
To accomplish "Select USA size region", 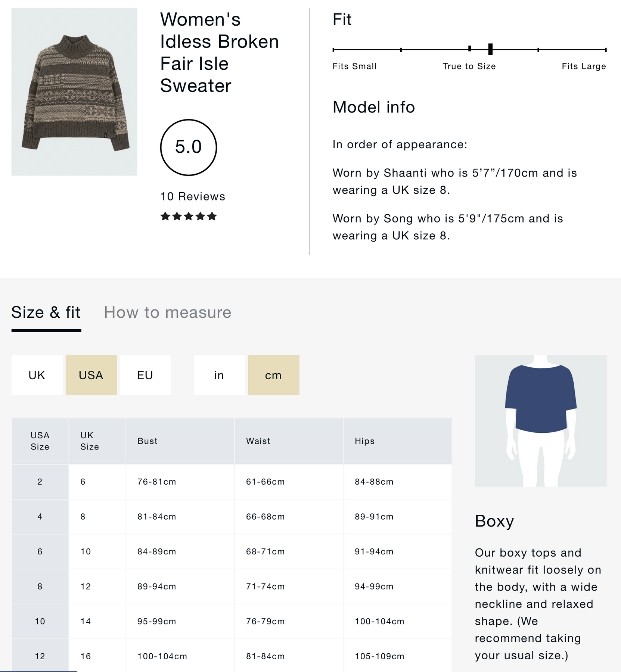I will coord(91,375).
